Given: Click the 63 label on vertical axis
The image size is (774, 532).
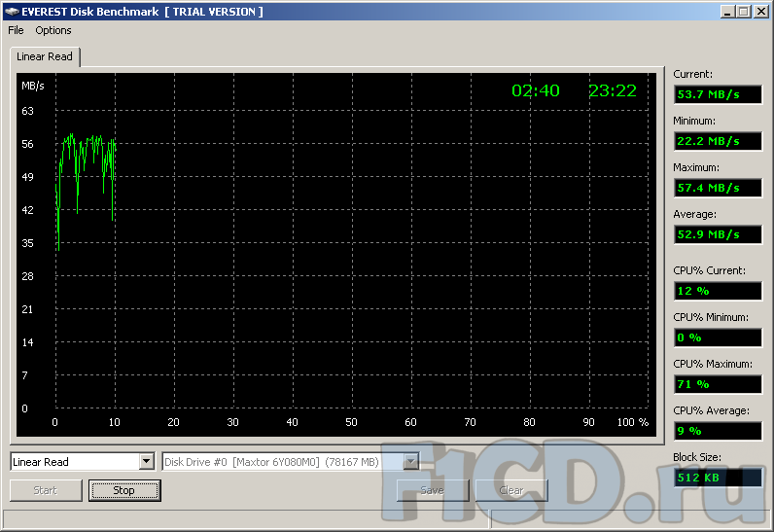Looking at the screenshot, I should [x=27, y=111].
